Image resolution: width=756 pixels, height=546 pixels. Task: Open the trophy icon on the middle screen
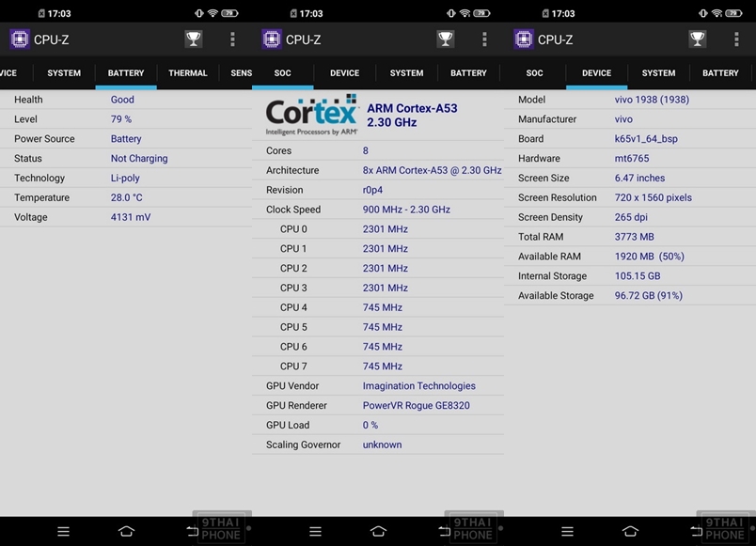(x=446, y=39)
